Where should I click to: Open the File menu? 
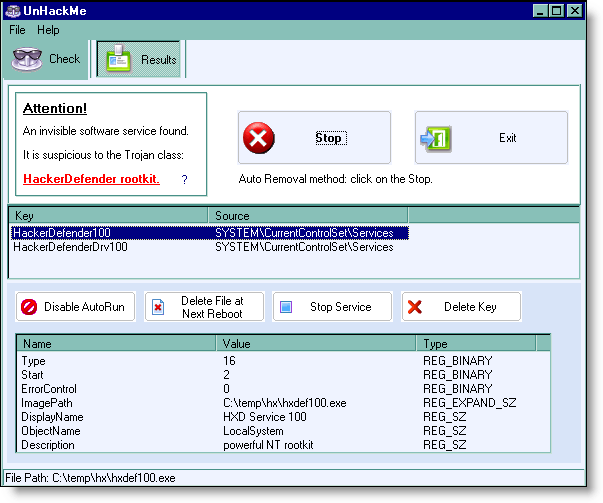[x=18, y=30]
